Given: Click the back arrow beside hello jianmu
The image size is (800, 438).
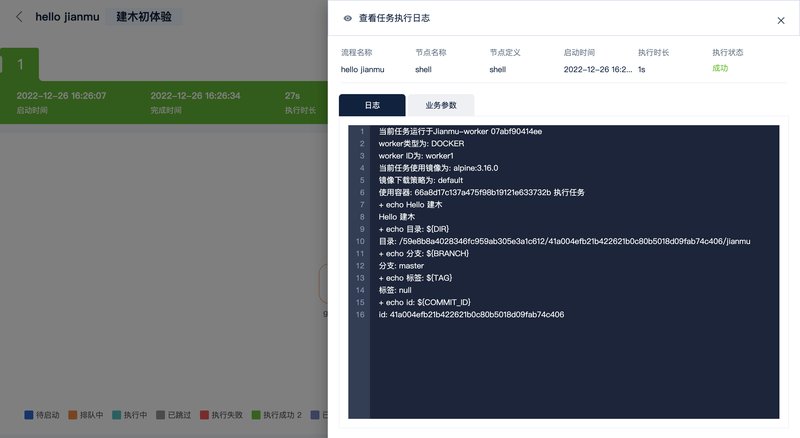Looking at the screenshot, I should pyautogui.click(x=19, y=17).
